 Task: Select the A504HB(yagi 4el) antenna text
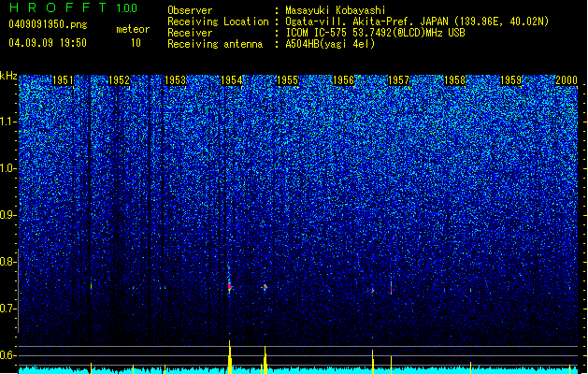330,44
